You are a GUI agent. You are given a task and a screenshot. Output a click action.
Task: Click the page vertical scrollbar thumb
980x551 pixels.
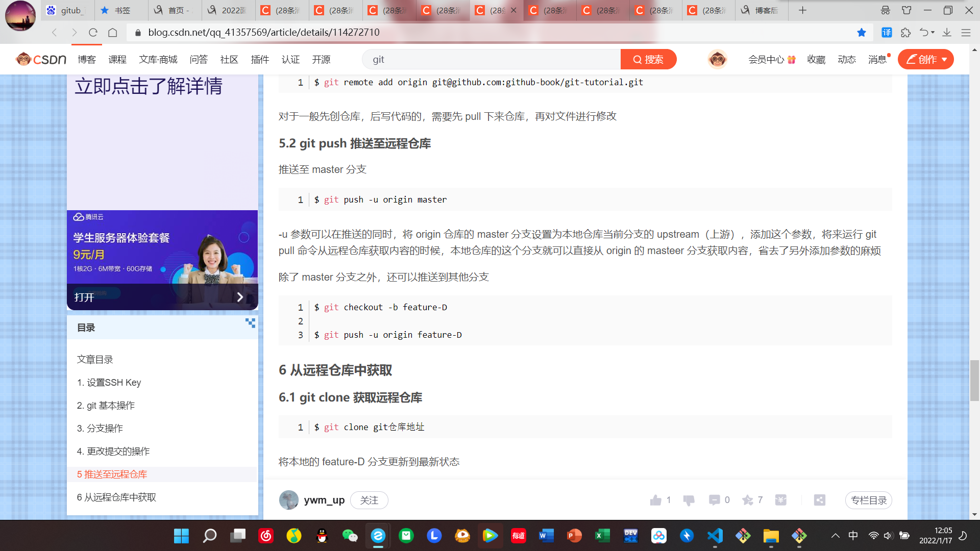pos(974,380)
